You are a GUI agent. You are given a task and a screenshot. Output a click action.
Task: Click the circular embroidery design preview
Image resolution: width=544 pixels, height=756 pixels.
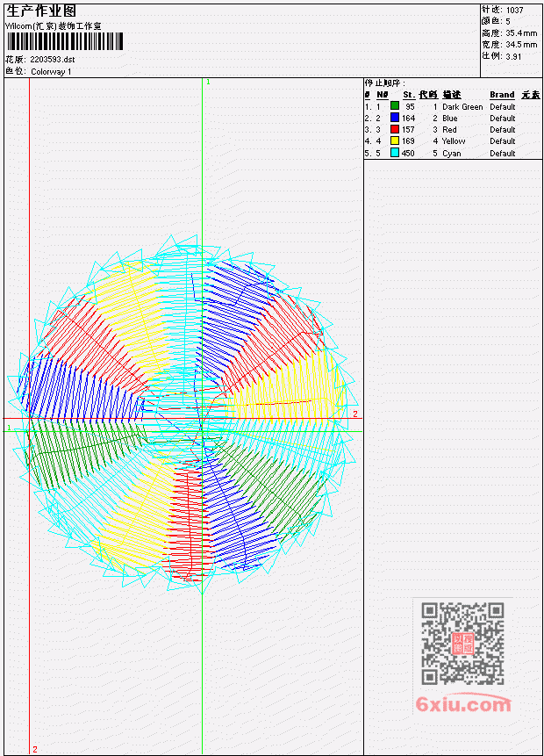point(183,414)
